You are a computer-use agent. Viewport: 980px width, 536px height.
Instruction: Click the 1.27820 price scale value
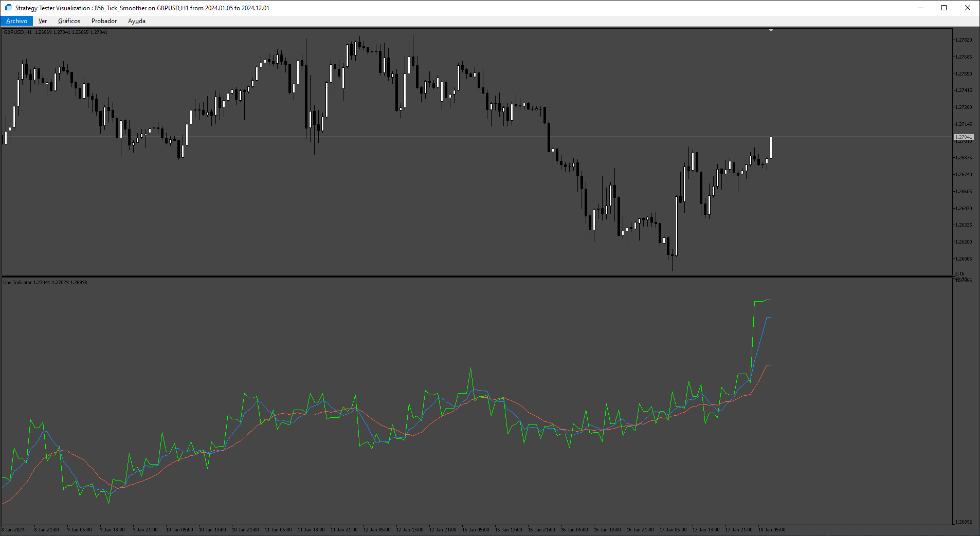964,40
